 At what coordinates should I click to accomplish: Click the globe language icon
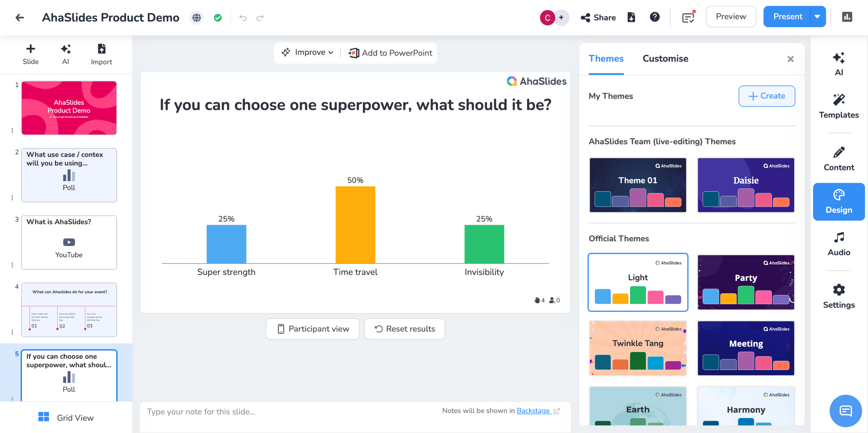(x=197, y=18)
